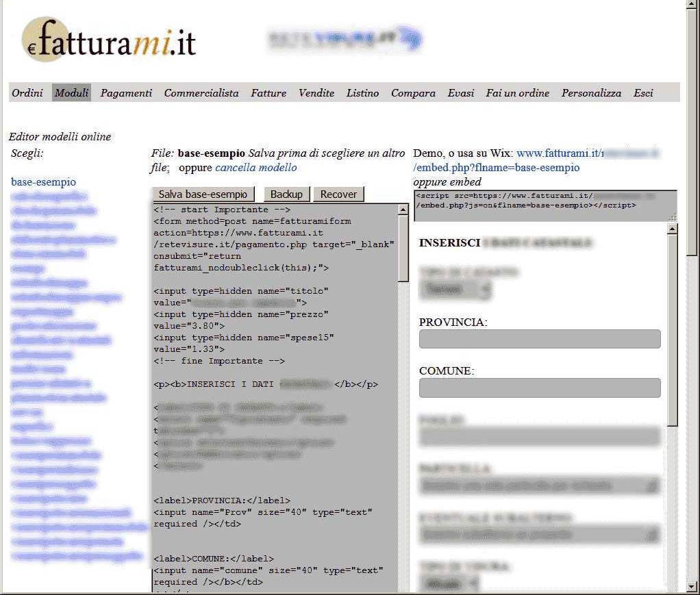Click the "<!-- fine Importante -->" code line
700x595 pixels.
pos(219,361)
